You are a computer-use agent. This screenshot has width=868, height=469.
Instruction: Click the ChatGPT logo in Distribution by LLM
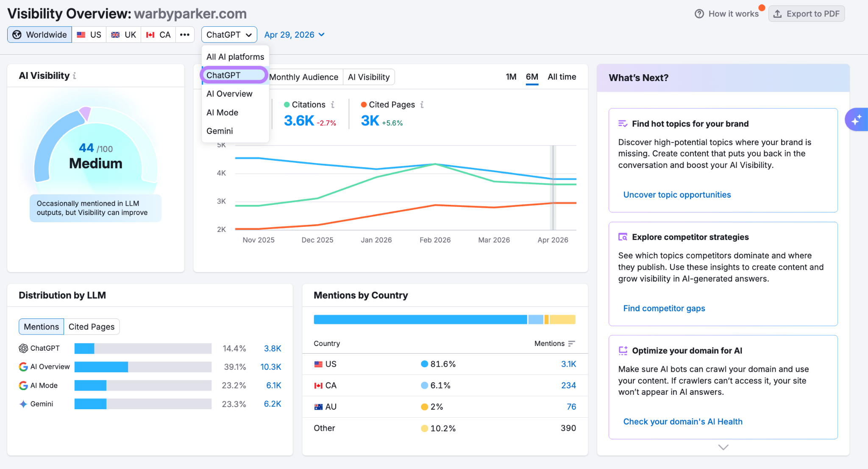point(23,348)
